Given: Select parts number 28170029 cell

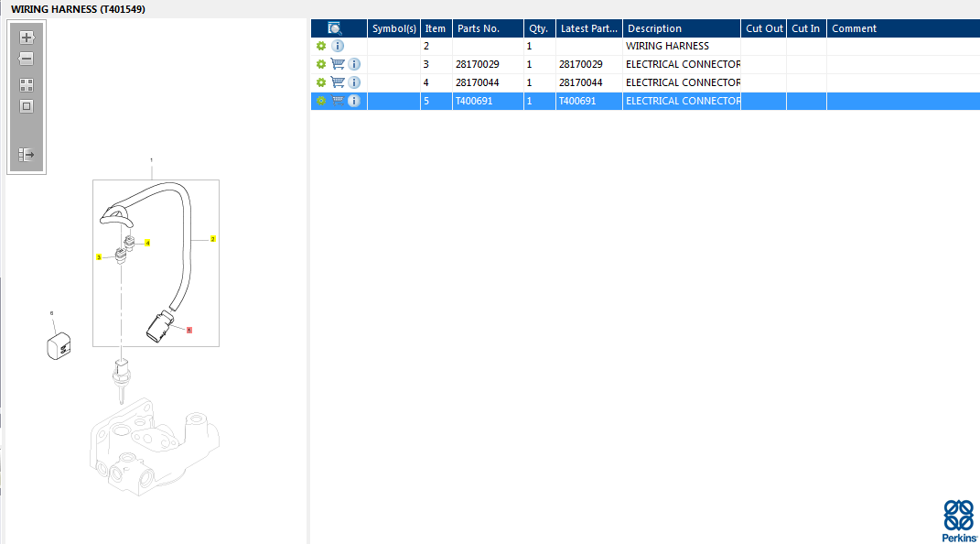Looking at the screenshot, I should coord(488,64).
